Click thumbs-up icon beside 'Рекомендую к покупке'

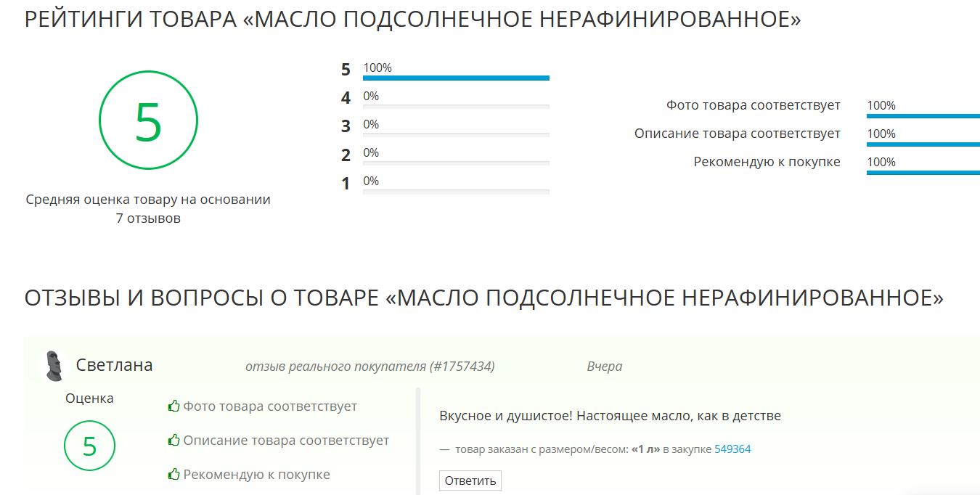(173, 475)
